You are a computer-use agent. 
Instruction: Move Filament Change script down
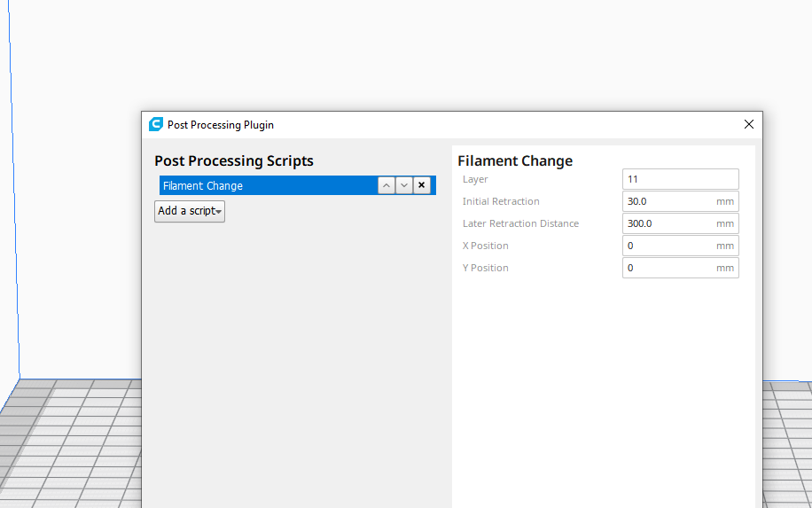click(404, 185)
